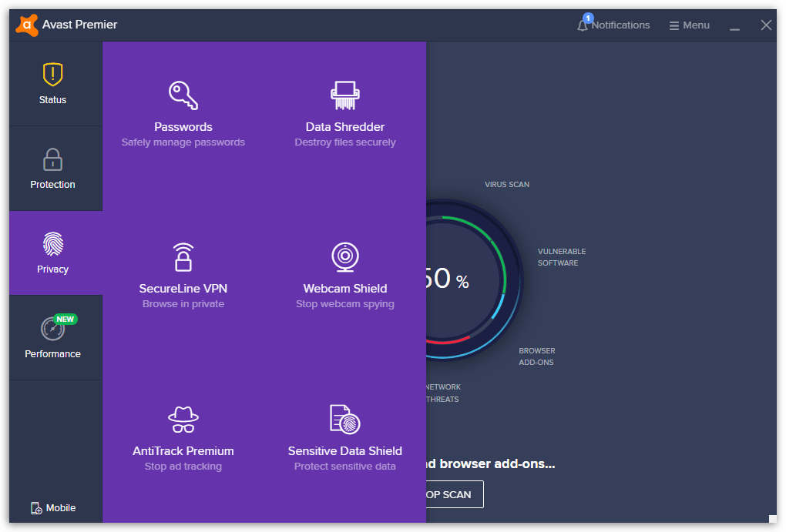This screenshot has height=532, width=786.
Task: Click the Destroy files securely description
Action: coord(344,142)
